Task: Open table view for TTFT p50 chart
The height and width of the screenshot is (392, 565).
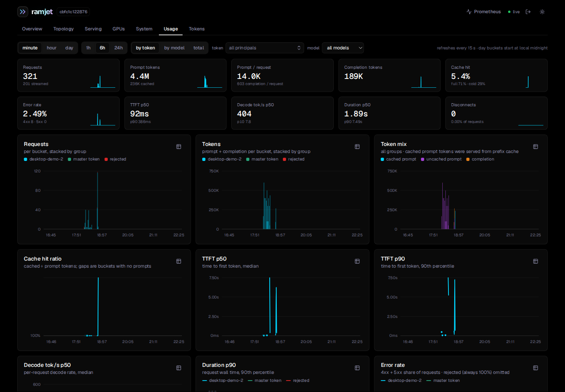Action: 357,261
